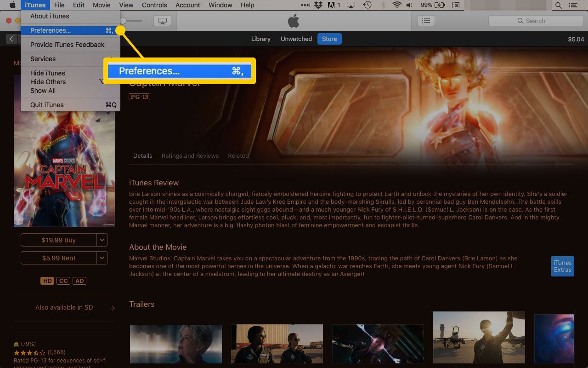Expand the $19.99 Buy options arrow
Viewport: 588px width, 368px height.
pyautogui.click(x=102, y=240)
